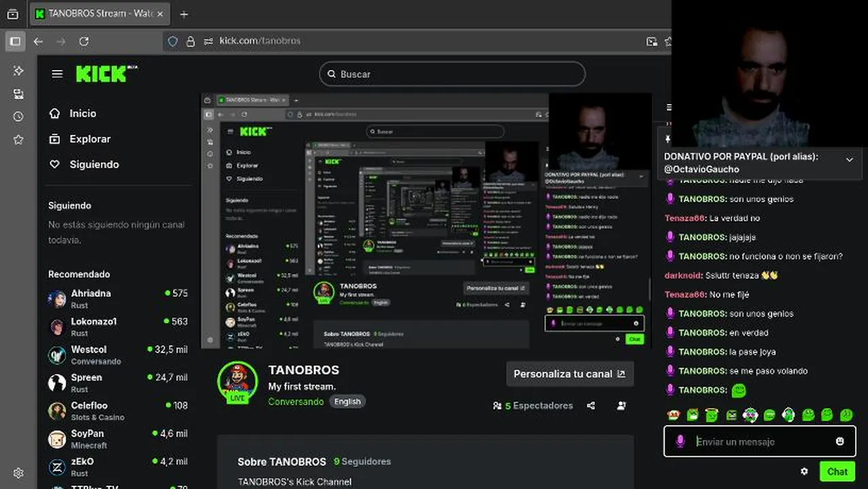This screenshot has height=489, width=868.
Task: Select the first quick emote in chat
Action: 673,414
